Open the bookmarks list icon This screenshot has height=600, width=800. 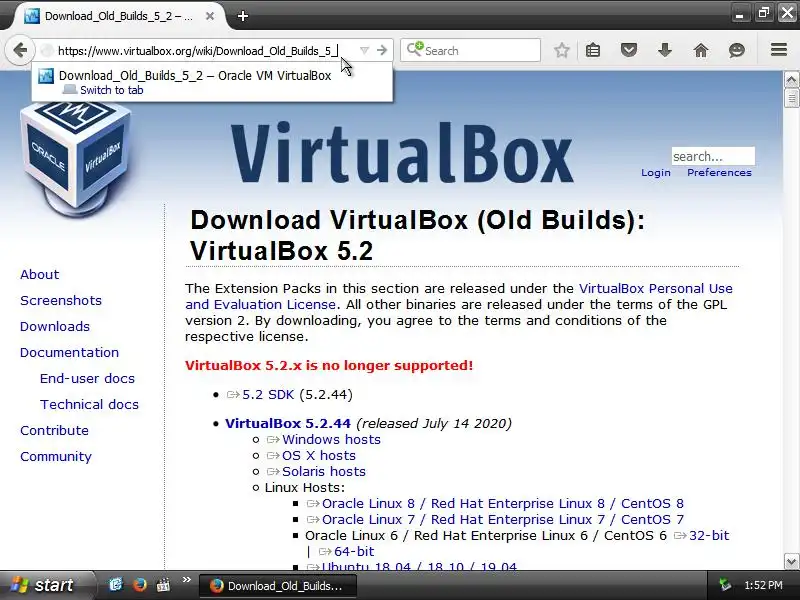pos(593,51)
